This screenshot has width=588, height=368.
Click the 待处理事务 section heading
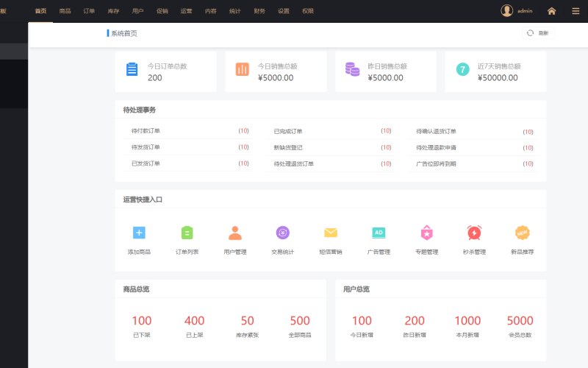click(139, 110)
